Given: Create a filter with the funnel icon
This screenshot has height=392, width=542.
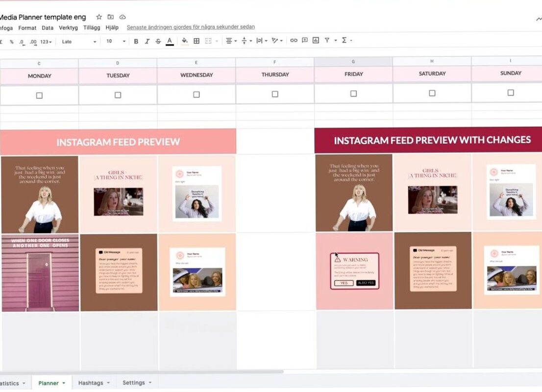Looking at the screenshot, I should (x=326, y=41).
